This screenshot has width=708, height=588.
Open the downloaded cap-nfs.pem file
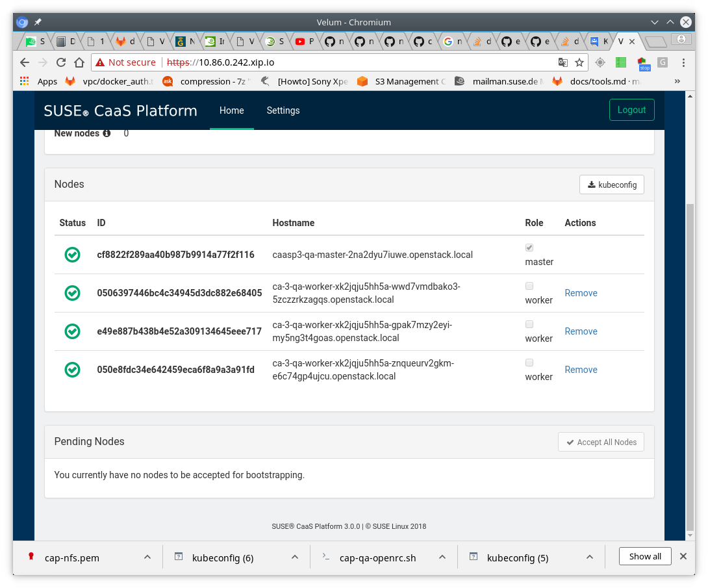click(72, 558)
